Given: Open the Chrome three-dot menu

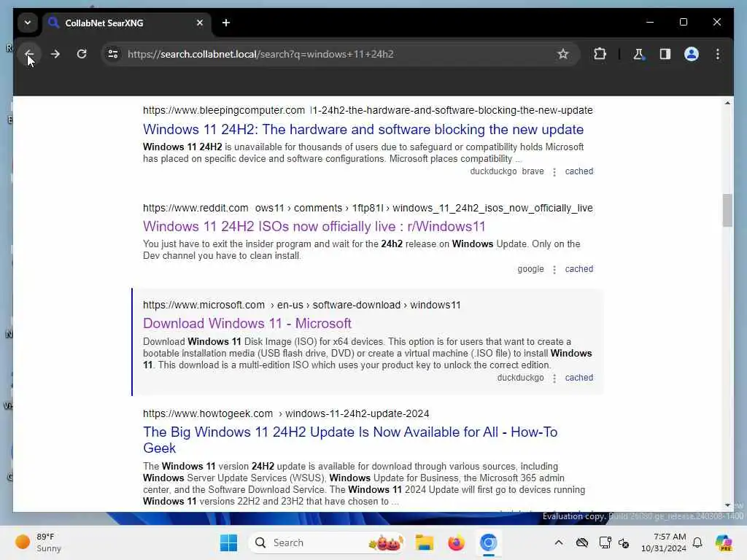Looking at the screenshot, I should (718, 54).
